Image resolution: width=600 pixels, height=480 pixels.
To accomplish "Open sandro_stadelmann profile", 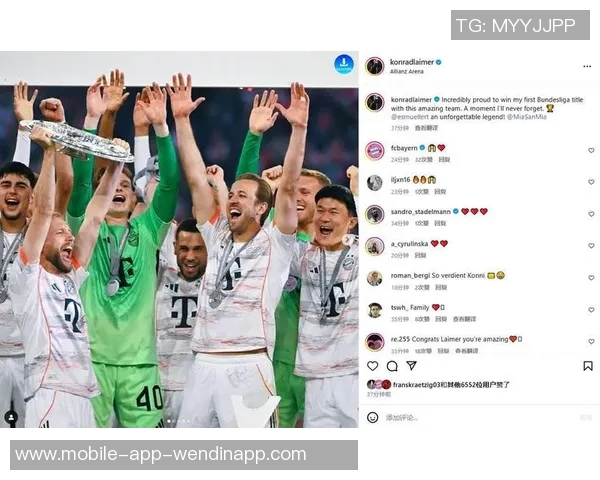I will click(x=421, y=211).
